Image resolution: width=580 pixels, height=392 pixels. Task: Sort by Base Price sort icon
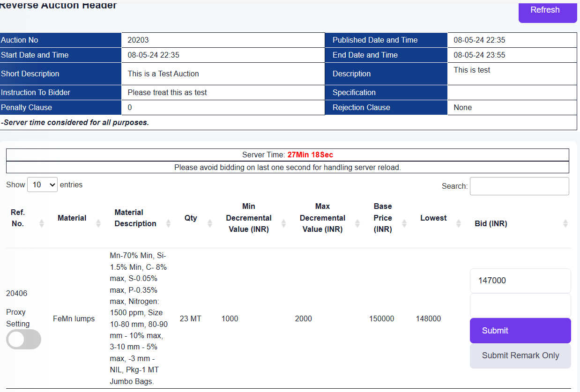[404, 223]
